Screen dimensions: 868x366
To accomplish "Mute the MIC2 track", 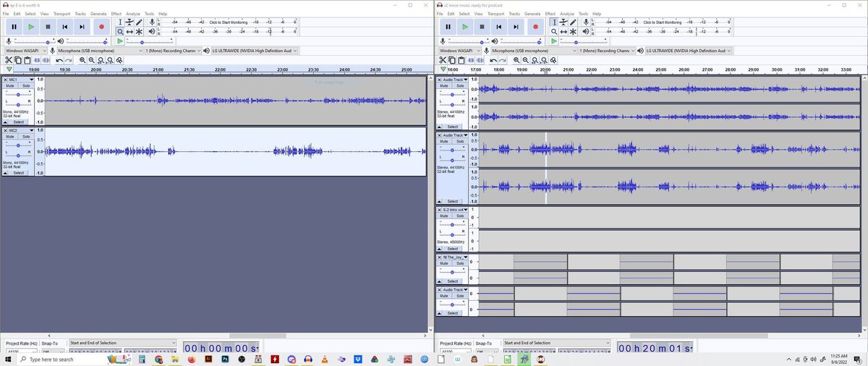I will (9, 137).
